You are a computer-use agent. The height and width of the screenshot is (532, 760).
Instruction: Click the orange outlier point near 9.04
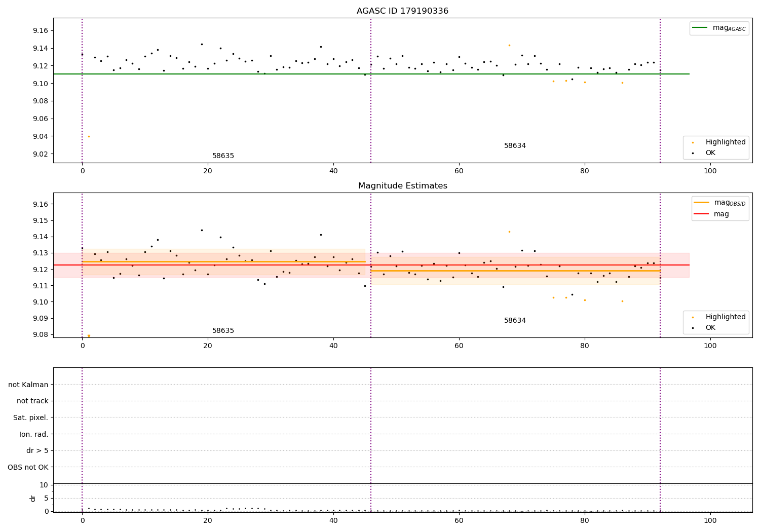(89, 136)
